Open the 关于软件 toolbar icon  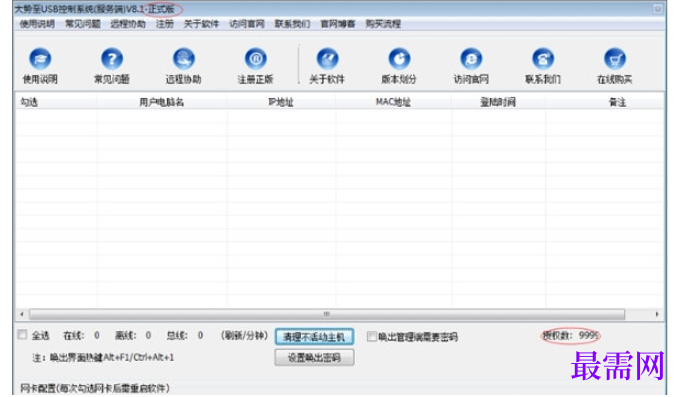pyautogui.click(x=328, y=59)
